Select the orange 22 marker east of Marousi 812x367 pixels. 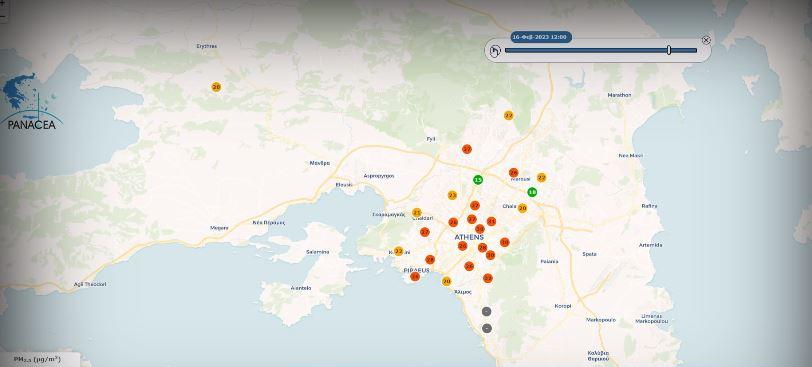(x=541, y=178)
